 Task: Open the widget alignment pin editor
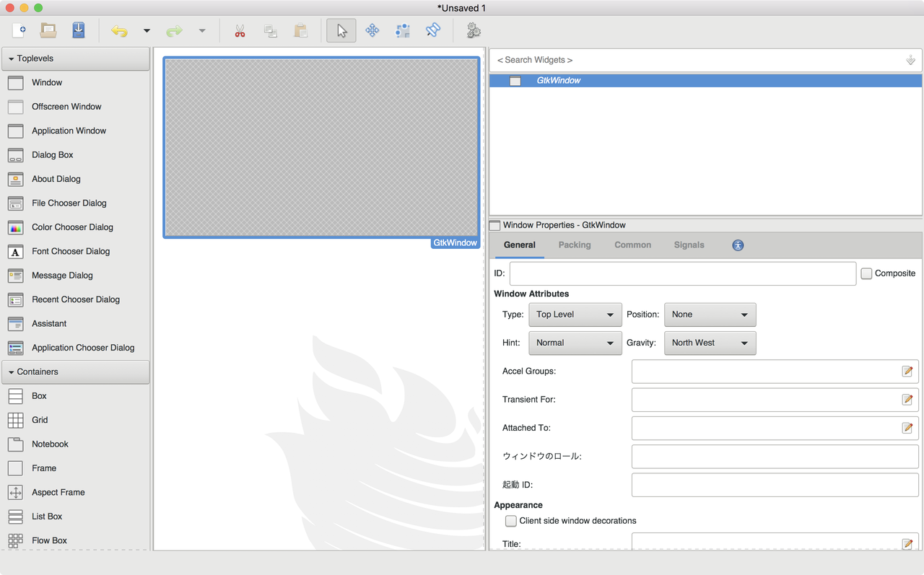coord(432,30)
